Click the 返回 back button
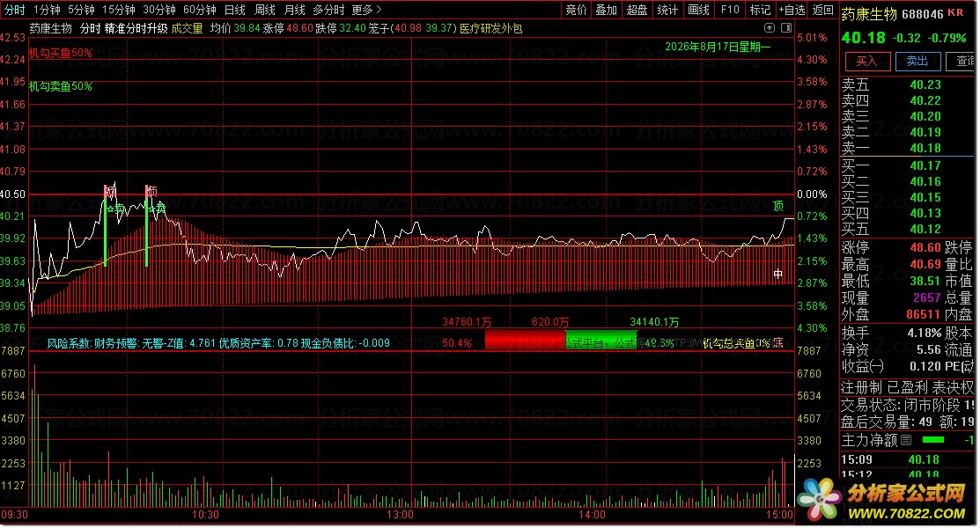 click(822, 10)
